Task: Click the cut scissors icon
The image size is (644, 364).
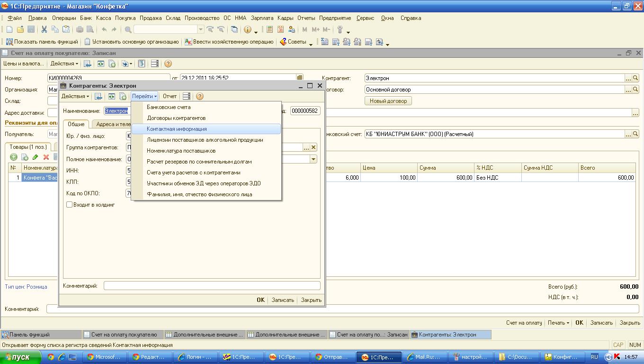Action: pyautogui.click(x=44, y=29)
